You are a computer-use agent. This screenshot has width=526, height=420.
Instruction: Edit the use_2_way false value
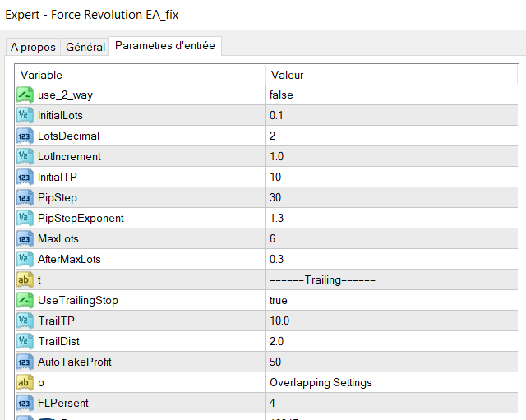[281, 95]
